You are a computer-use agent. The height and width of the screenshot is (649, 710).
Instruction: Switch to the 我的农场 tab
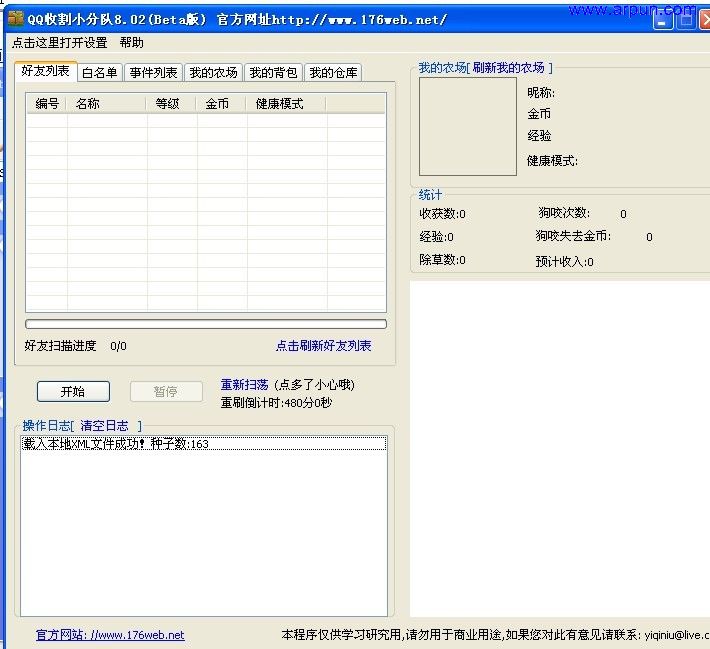click(213, 72)
